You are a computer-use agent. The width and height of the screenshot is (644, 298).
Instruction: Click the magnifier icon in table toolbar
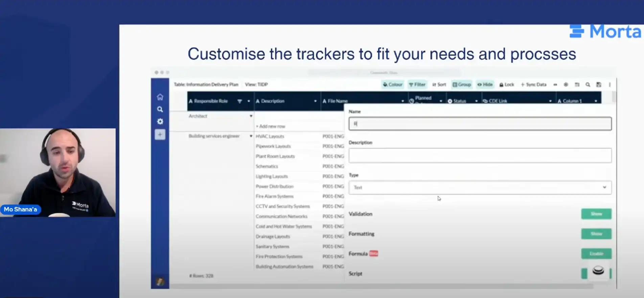588,85
